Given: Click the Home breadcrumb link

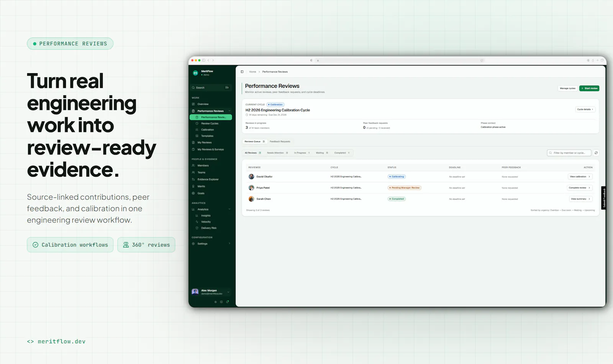Looking at the screenshot, I should click(252, 72).
